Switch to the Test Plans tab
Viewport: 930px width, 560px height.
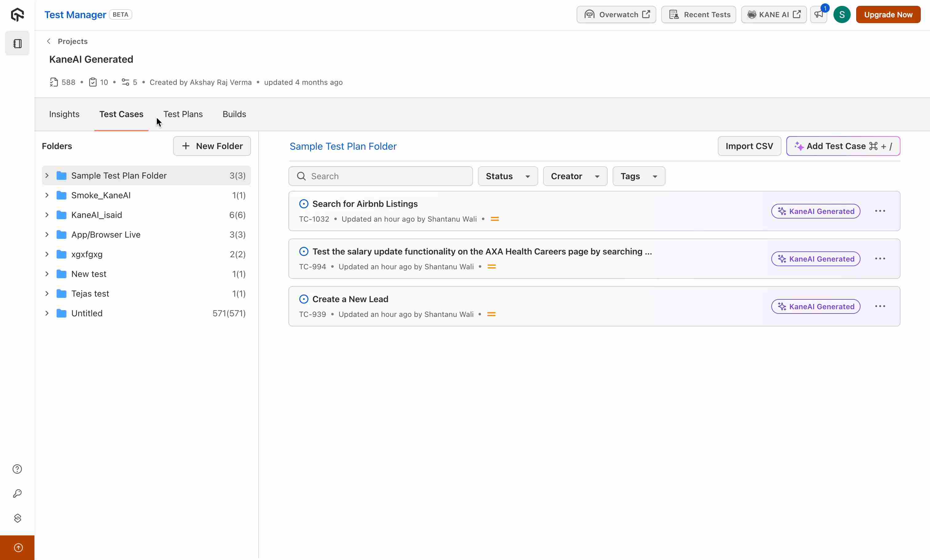tap(183, 114)
